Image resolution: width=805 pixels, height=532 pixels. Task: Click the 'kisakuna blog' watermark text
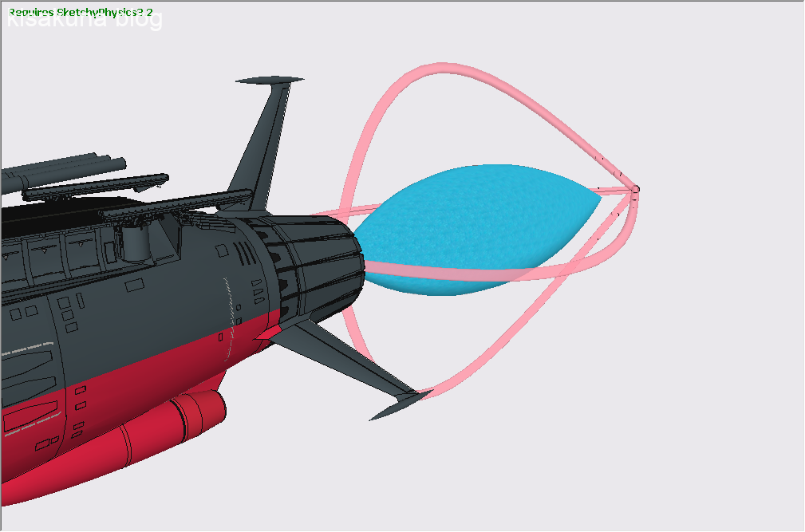(x=85, y=20)
